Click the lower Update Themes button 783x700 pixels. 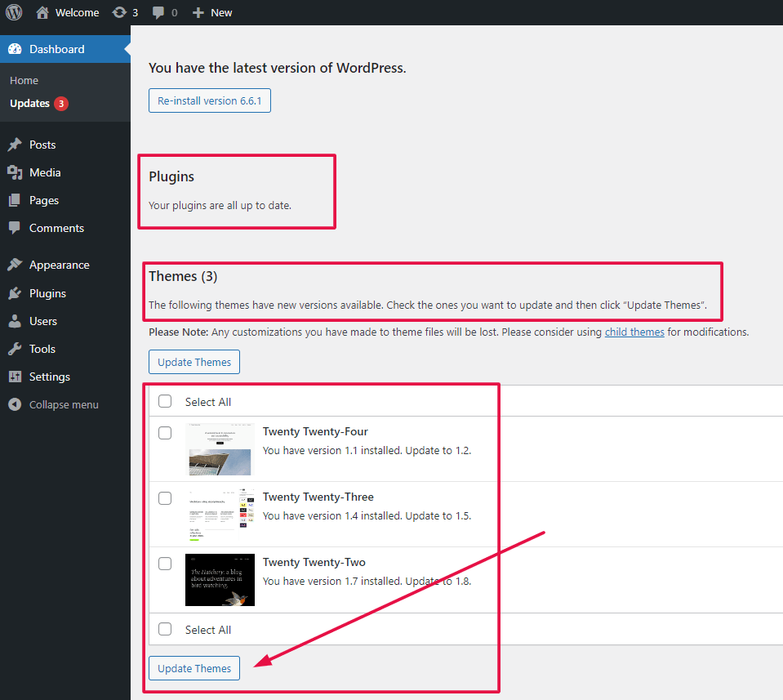coord(194,668)
